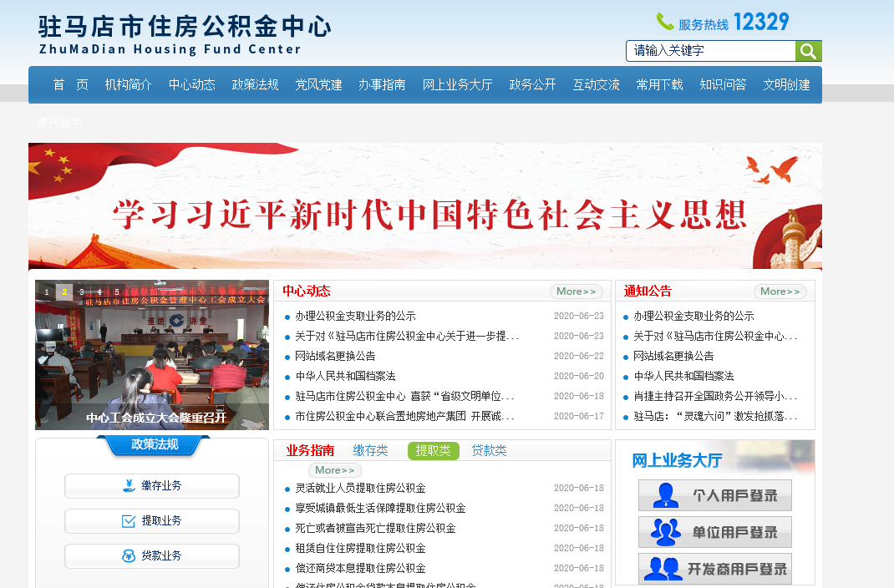Click the two-user icon for 单位用户登录

click(x=665, y=532)
